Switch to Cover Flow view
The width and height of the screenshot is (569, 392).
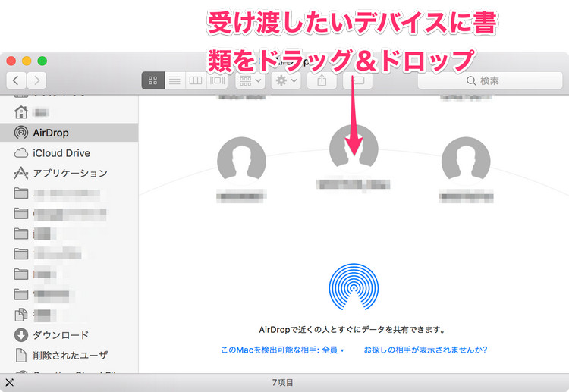coord(217,80)
